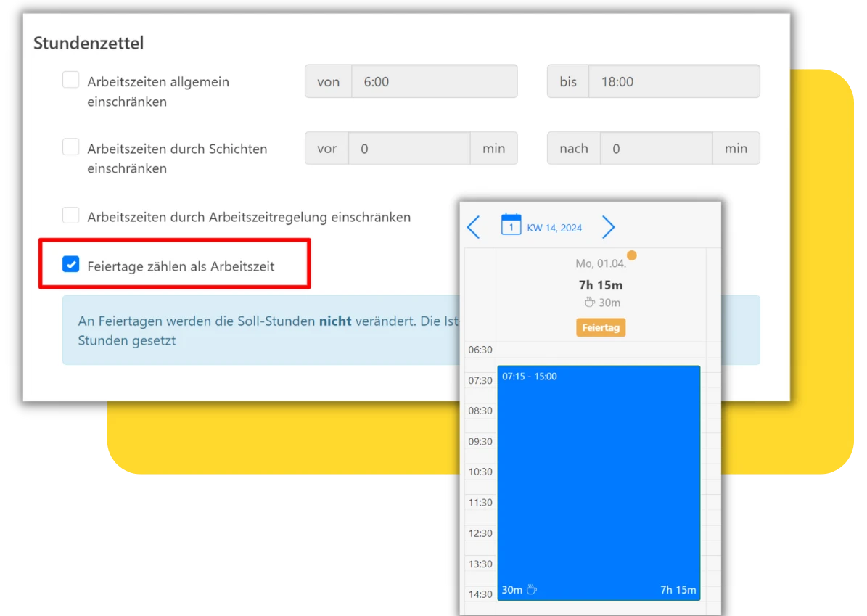Enable Arbeitszeiten durch Schichten einschränken checkbox
Image resolution: width=867 pixels, height=616 pixels.
pyautogui.click(x=71, y=147)
